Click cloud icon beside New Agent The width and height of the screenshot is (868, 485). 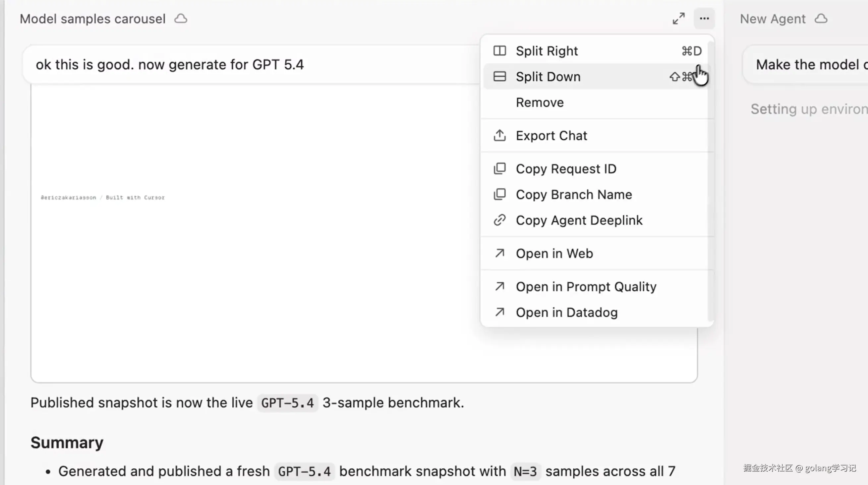[821, 19]
